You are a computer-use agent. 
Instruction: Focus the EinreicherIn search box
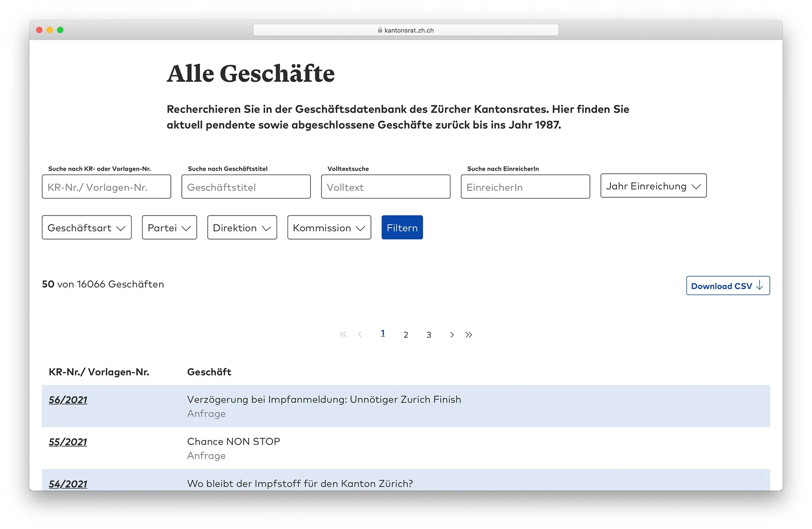coord(525,186)
